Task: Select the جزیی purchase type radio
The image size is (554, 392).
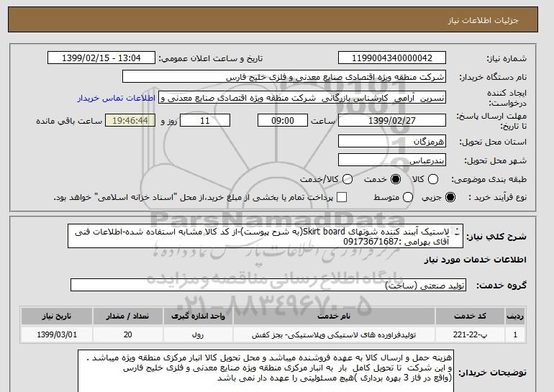Action: (x=450, y=197)
